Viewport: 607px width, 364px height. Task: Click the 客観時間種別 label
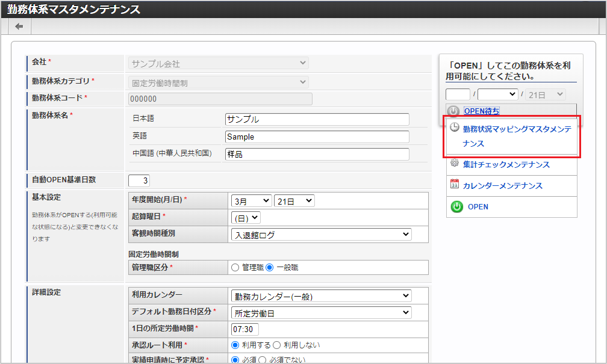[x=154, y=233]
